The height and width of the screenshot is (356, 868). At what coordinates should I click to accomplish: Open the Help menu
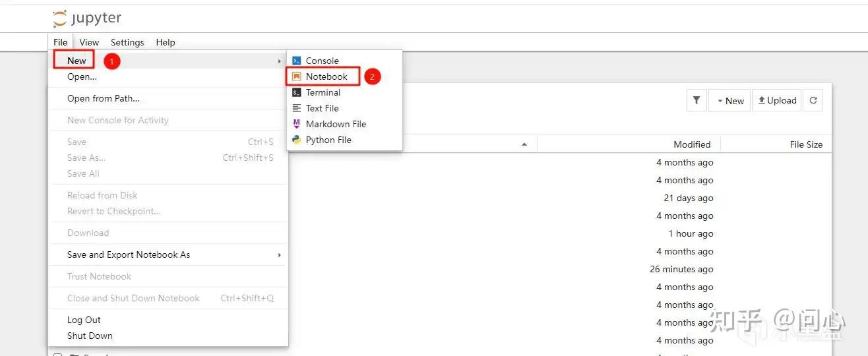coord(166,42)
